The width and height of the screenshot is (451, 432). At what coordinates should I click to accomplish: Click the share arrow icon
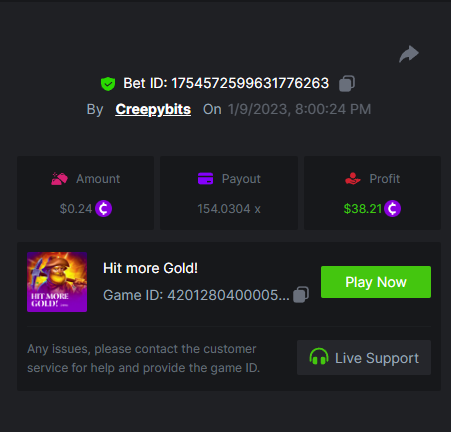(409, 54)
